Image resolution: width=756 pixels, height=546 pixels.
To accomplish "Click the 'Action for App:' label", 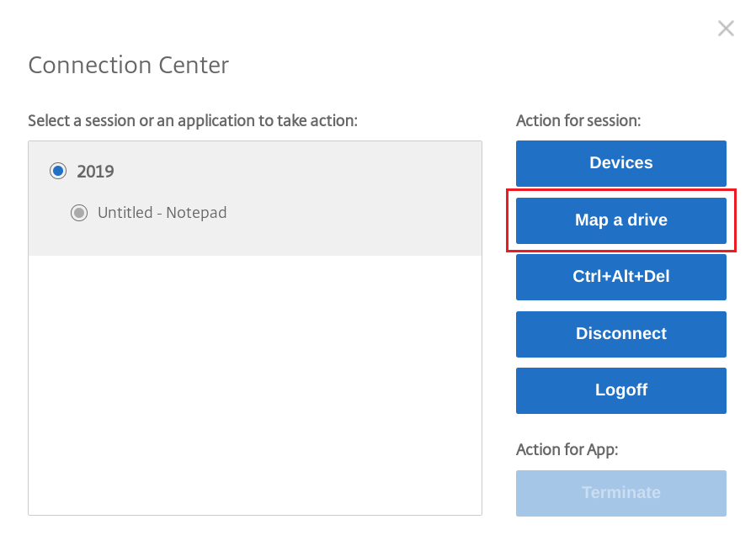I will (x=567, y=449).
